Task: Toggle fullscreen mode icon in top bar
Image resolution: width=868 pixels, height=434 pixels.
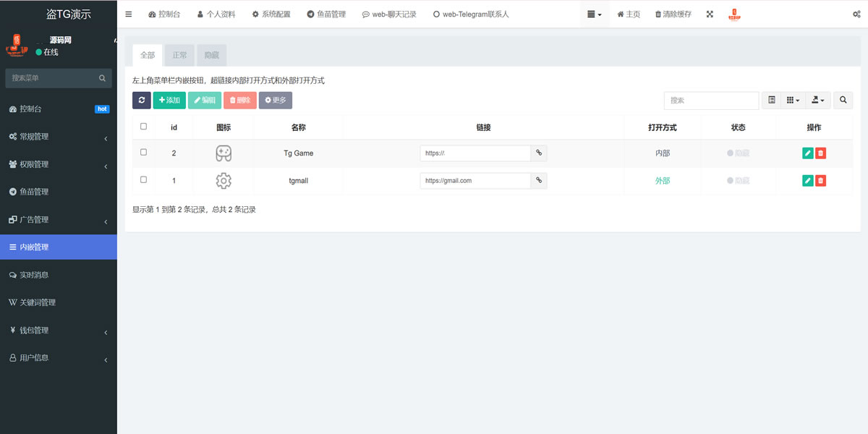Action: coord(709,14)
